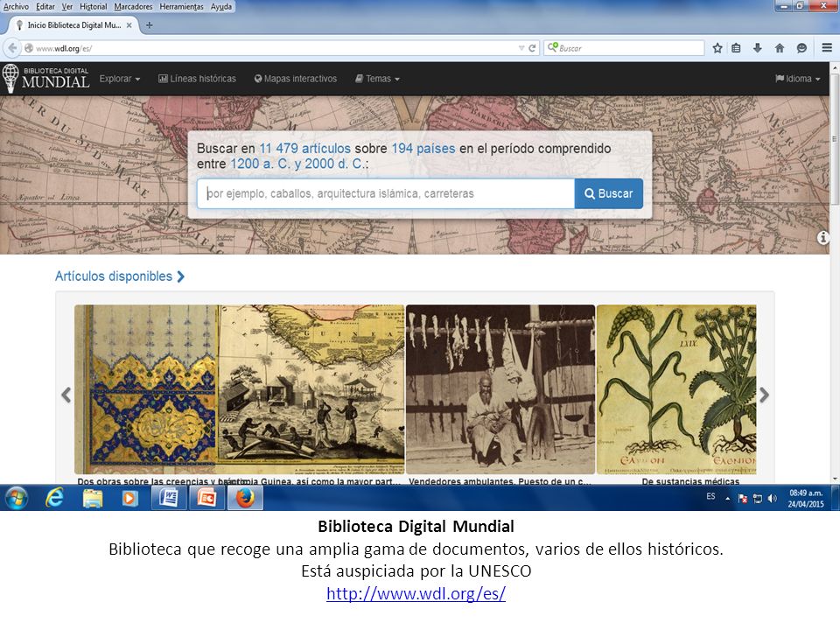840x630 pixels.
Task: Open the Editar menu
Action: click(45, 6)
